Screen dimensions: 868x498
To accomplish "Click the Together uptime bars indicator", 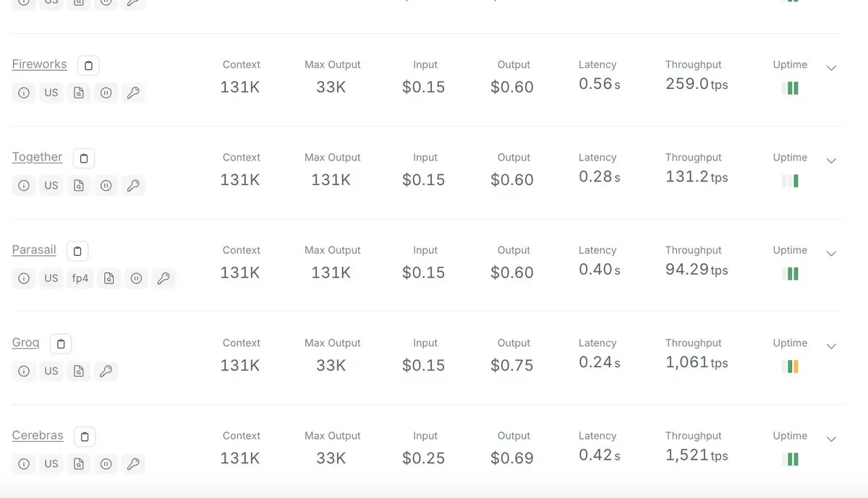I will [x=790, y=181].
